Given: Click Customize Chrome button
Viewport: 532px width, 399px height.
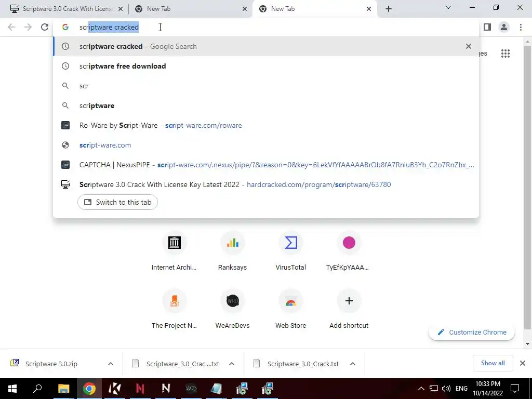Looking at the screenshot, I should coord(472,332).
